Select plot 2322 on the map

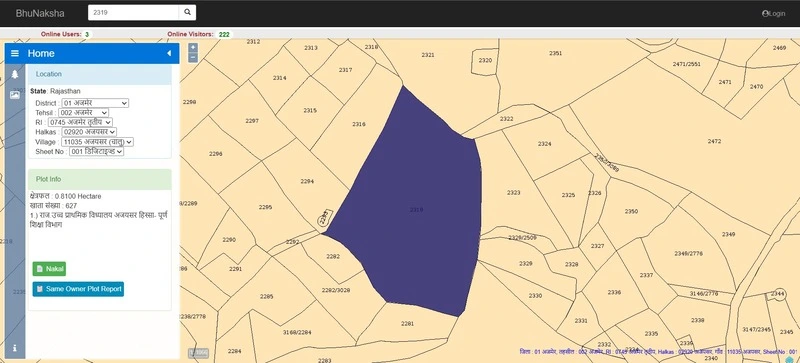[x=506, y=118]
